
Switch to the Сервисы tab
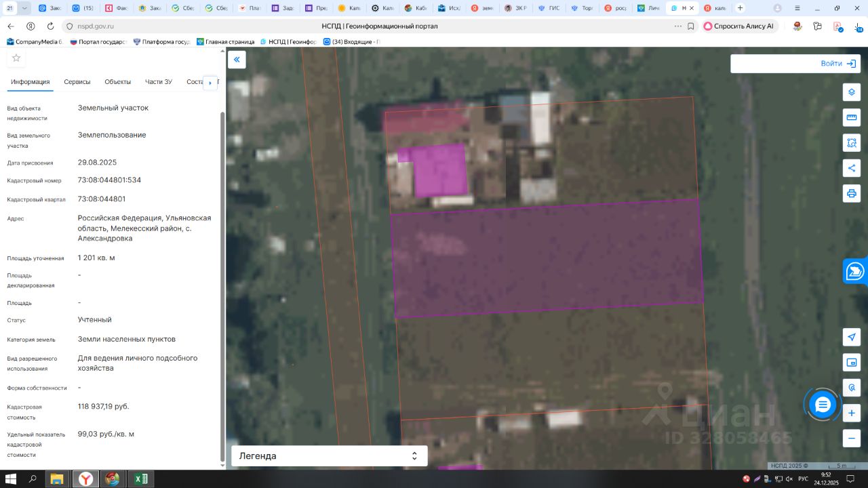point(77,82)
